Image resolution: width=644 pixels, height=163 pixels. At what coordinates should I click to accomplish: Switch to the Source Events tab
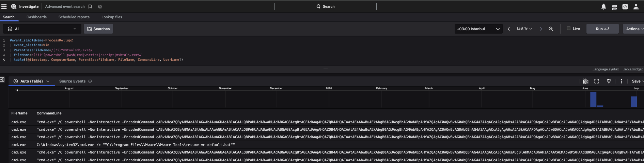pos(72,81)
